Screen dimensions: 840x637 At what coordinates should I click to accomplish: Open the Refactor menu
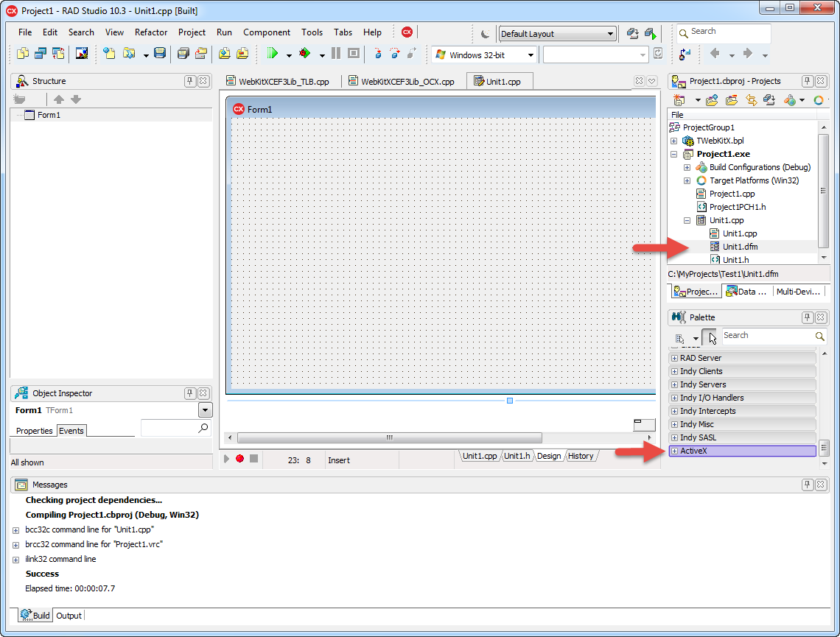151,32
